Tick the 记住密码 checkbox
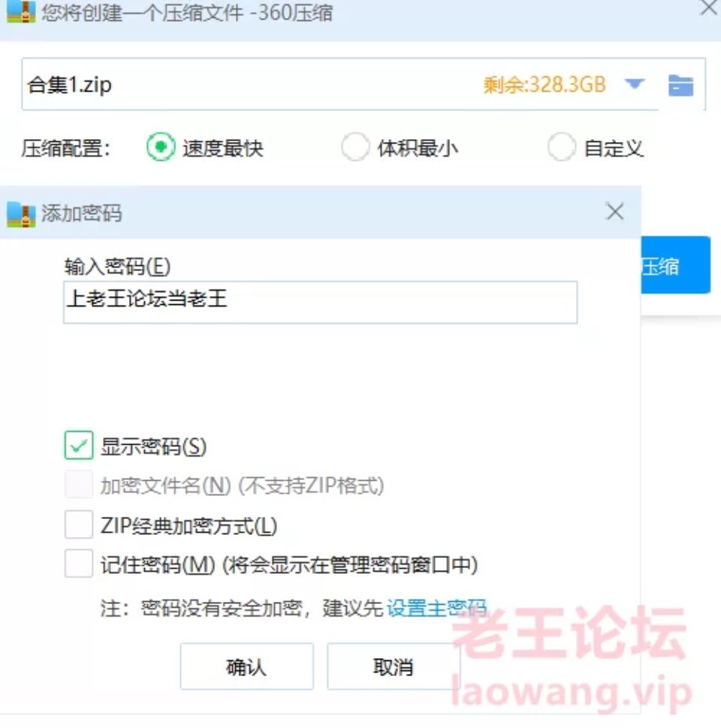721x728 pixels. [79, 563]
